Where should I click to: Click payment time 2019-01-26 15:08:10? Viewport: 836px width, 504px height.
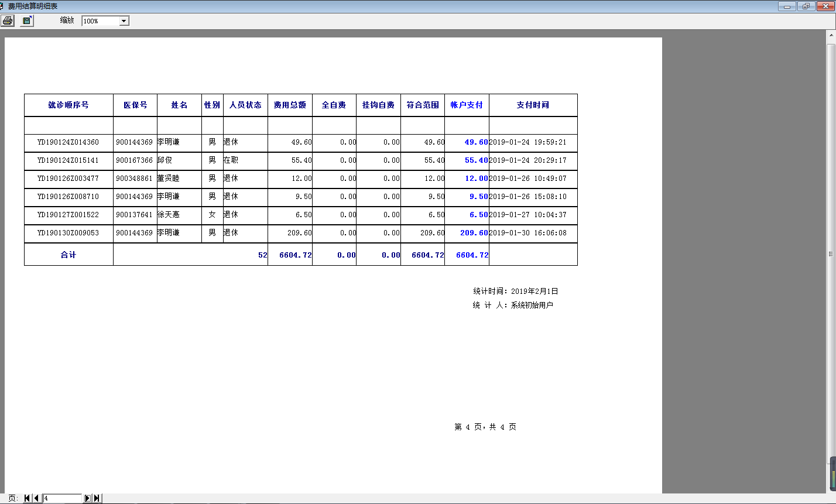point(527,197)
